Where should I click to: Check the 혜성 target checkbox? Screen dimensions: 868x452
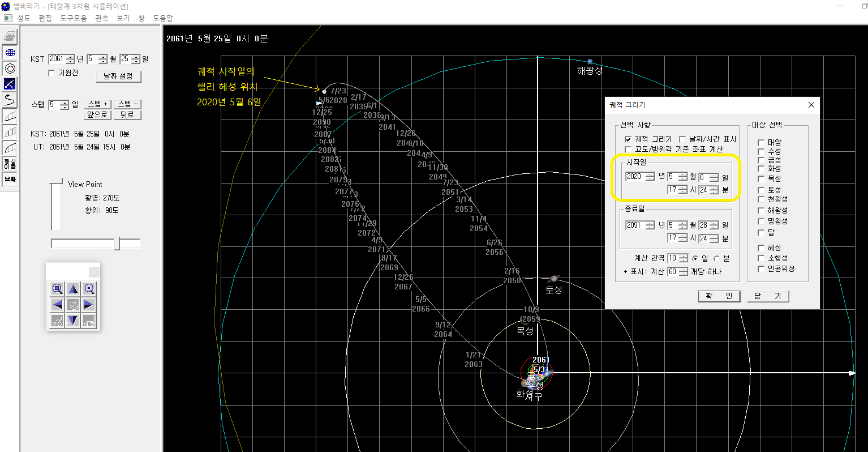tap(761, 248)
